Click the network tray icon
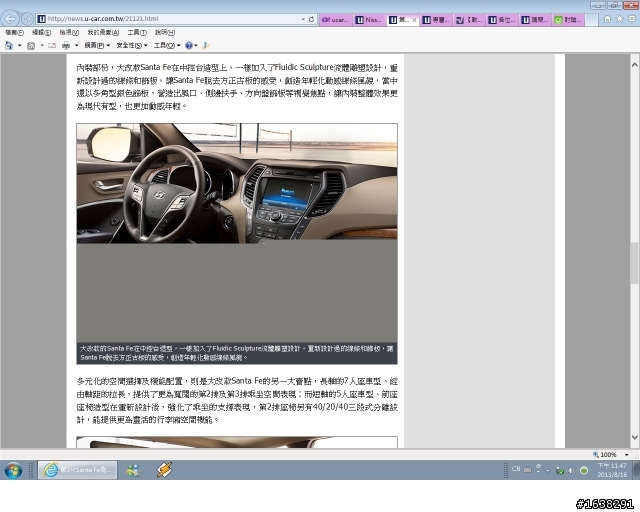 [x=560, y=471]
